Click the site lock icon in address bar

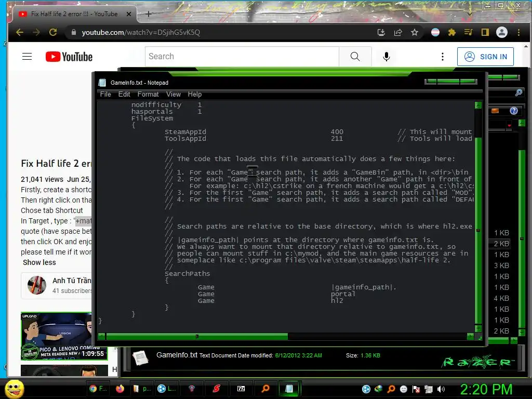tap(73, 33)
